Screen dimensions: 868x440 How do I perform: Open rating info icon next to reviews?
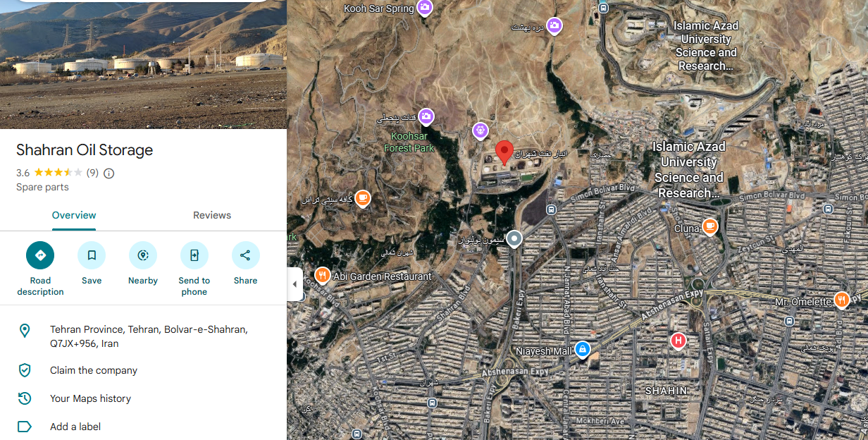(109, 173)
